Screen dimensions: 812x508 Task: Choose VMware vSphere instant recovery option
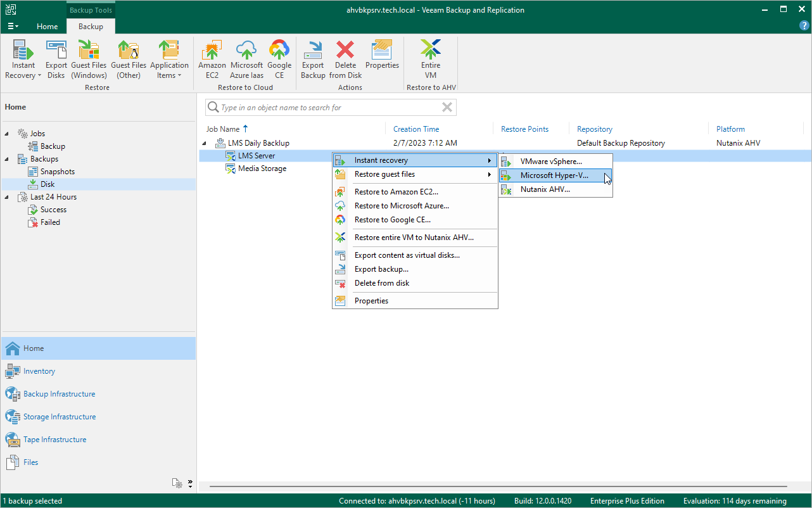pyautogui.click(x=555, y=162)
